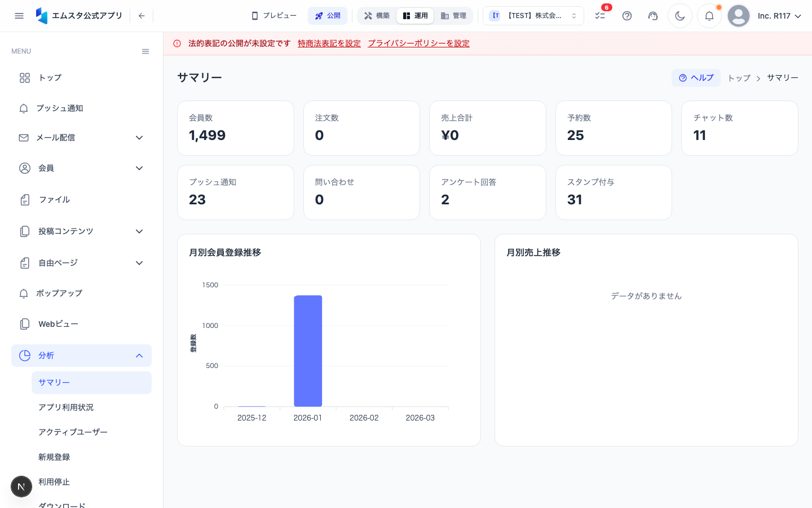812x508 pixels.
Task: Expand the 自由ページ menu section
Action: pos(81,263)
